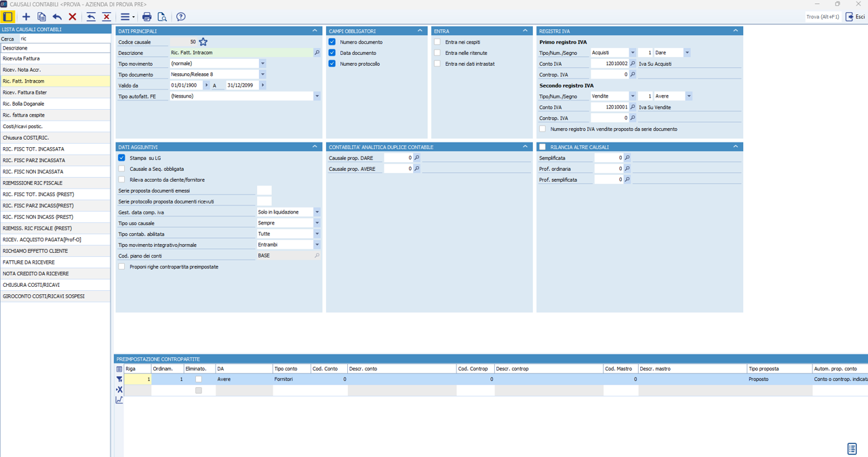
Task: Click the filter icon beside the contropartite grid
Action: (119, 380)
